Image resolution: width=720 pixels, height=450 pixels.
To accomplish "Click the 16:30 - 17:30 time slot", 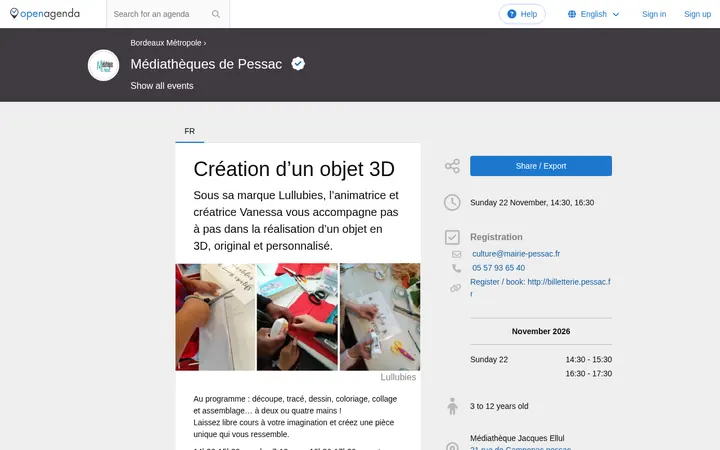I will pos(589,374).
